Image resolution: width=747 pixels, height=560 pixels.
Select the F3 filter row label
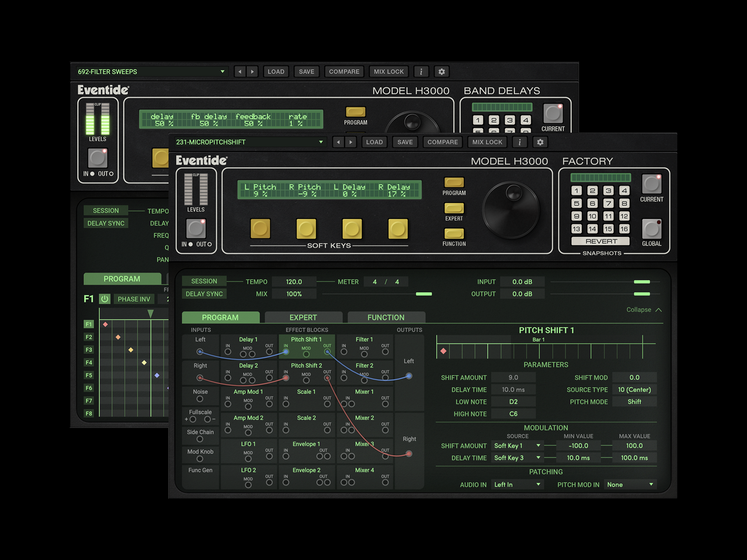click(x=89, y=350)
